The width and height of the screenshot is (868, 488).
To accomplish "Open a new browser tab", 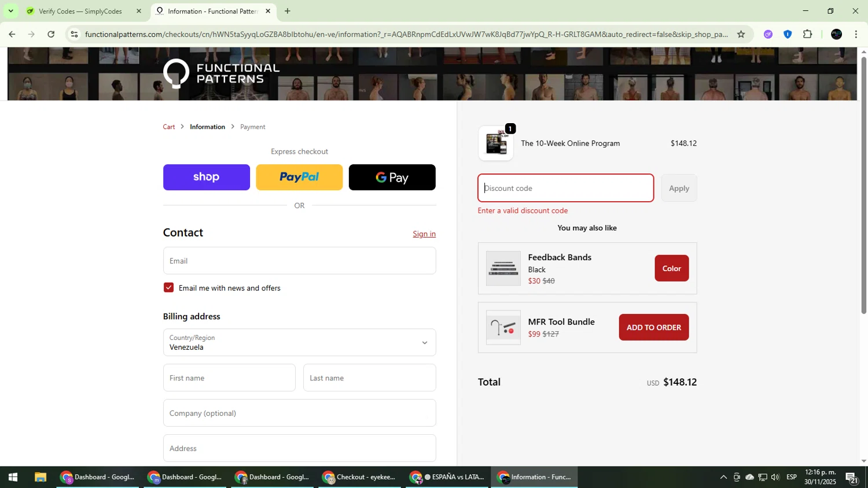I will pos(288,11).
